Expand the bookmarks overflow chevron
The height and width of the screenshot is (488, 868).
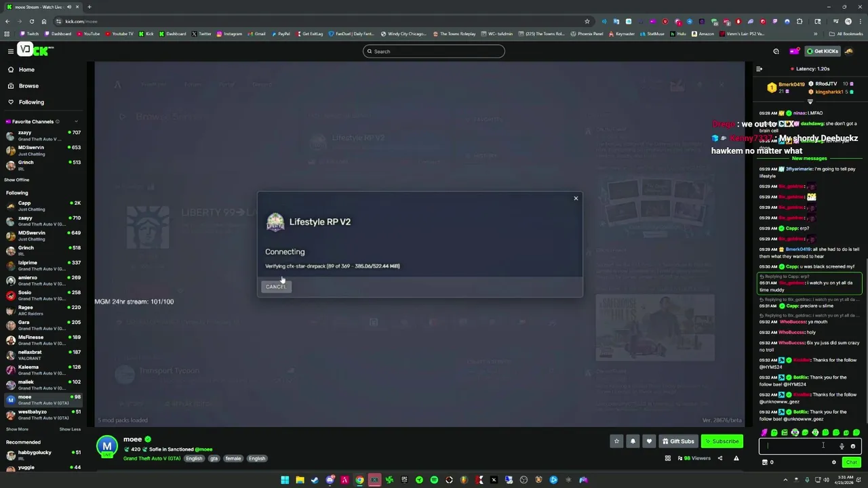coord(816,34)
